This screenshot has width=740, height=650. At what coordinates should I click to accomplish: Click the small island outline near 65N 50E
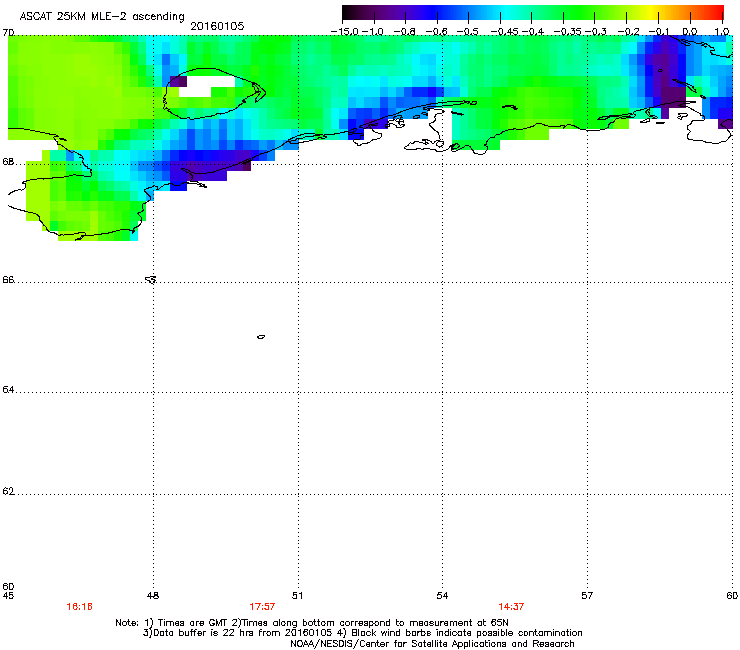click(261, 337)
